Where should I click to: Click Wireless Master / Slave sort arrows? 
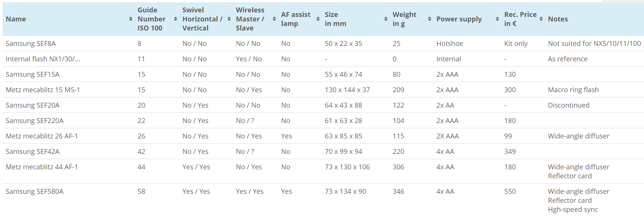(x=274, y=19)
